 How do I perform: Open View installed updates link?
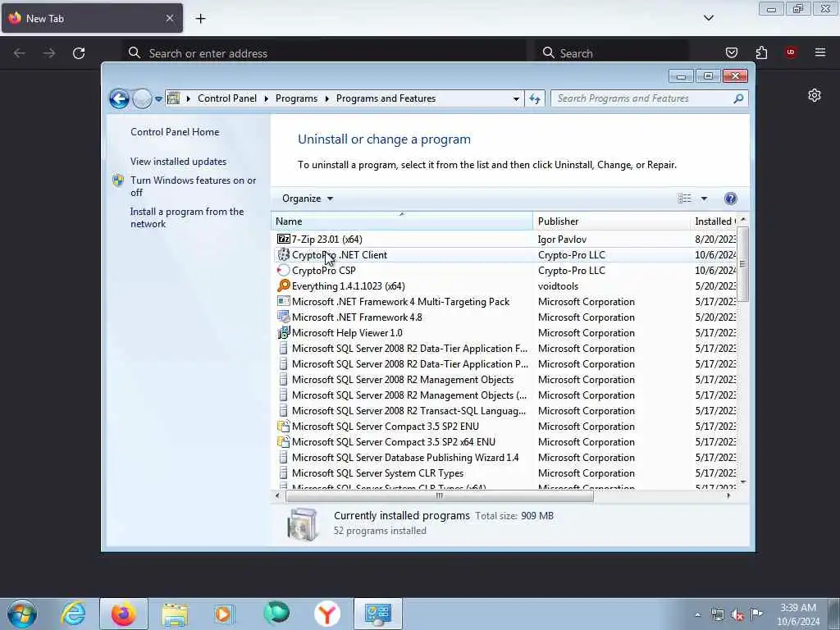click(x=178, y=162)
